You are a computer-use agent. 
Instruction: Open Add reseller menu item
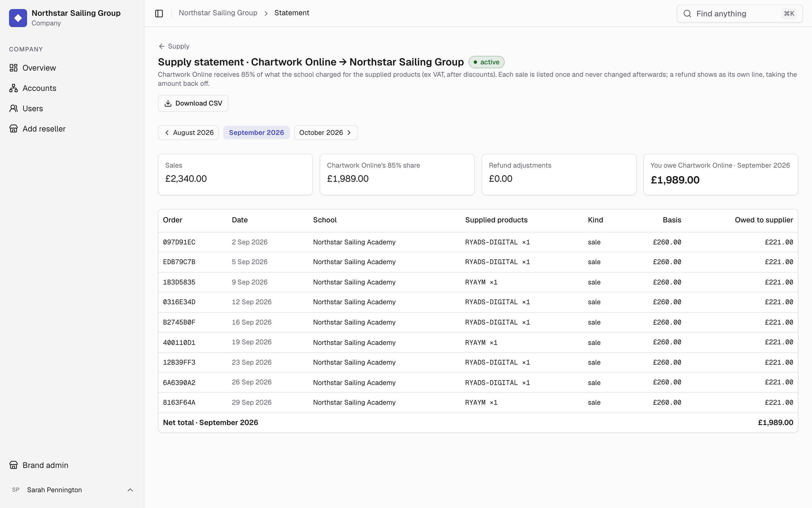[x=72, y=129]
